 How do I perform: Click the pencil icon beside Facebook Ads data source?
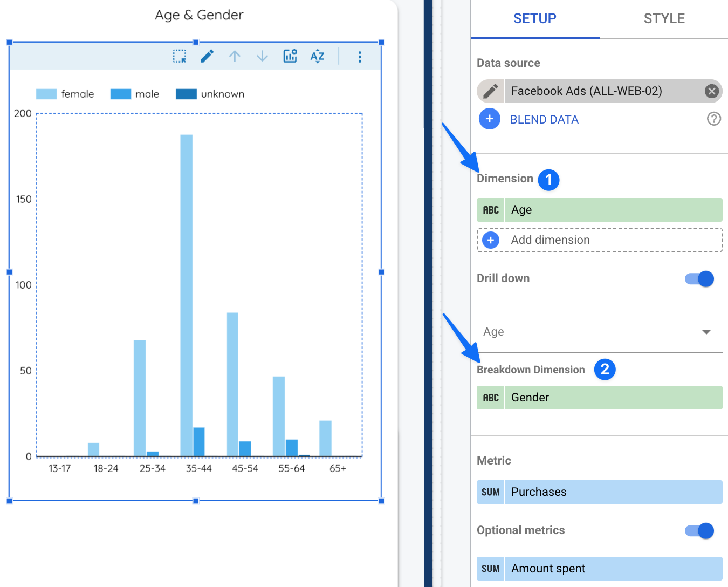[490, 91]
